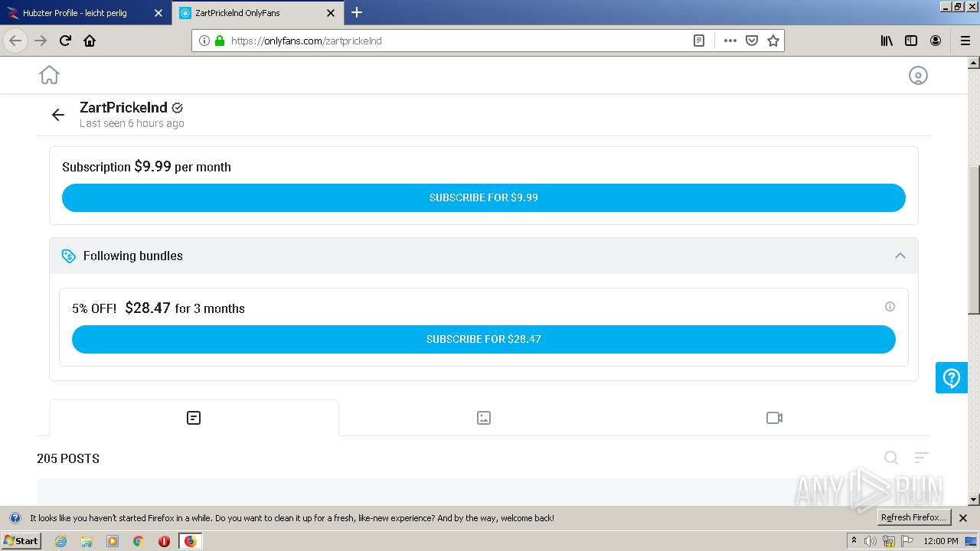Click the scrollbar down arrow

[973, 500]
